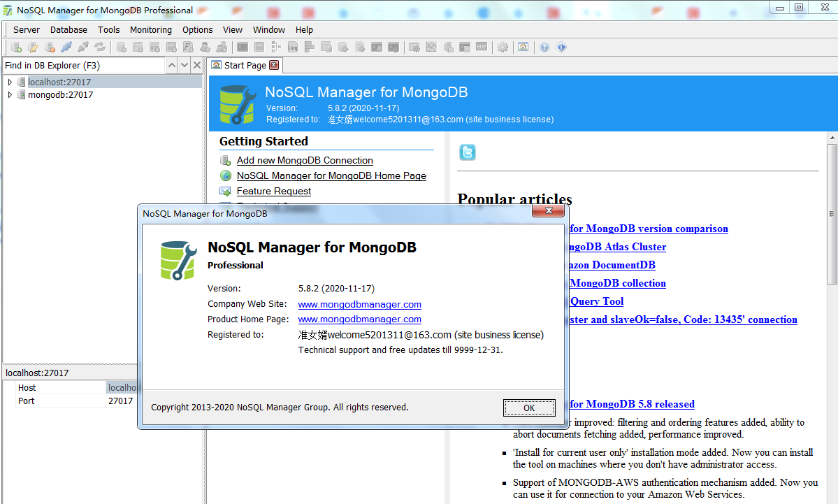Click Refresh arrows toolbar icon
The height and width of the screenshot is (504, 838).
click(x=100, y=48)
